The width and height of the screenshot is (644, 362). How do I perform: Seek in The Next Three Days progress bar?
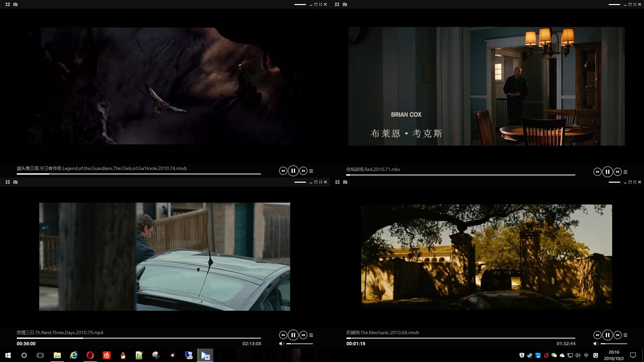pos(139,338)
